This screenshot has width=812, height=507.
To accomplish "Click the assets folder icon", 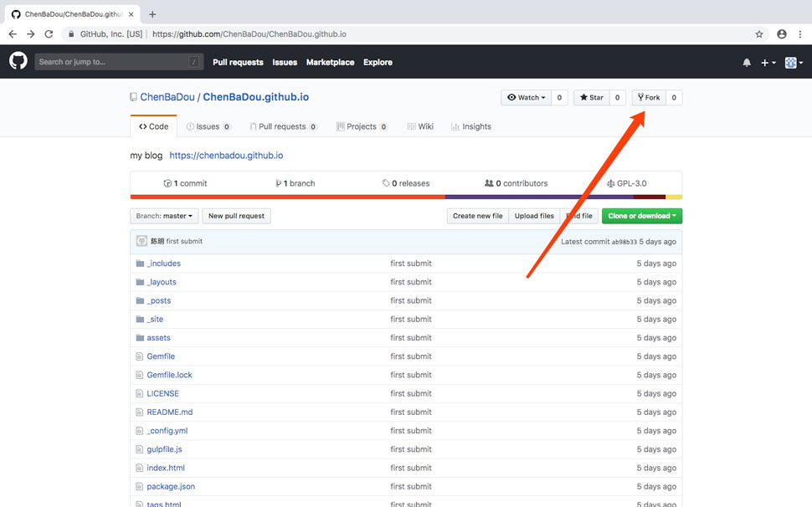I will [x=140, y=338].
